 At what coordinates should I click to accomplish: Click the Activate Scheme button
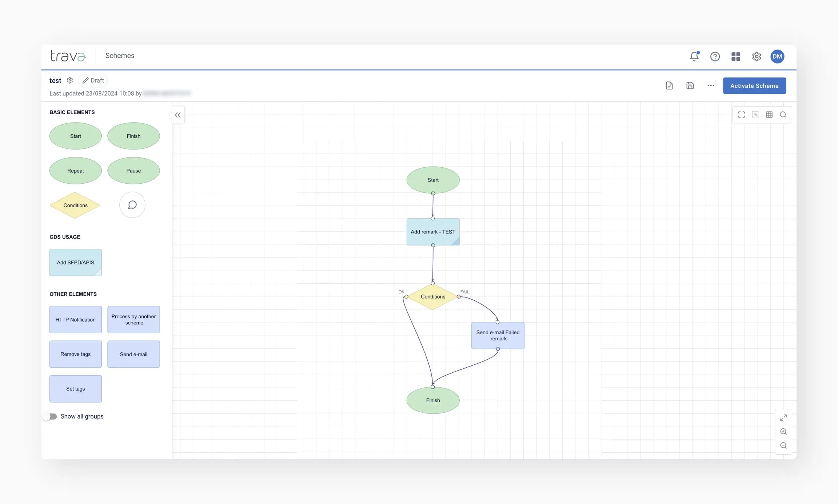coord(754,86)
